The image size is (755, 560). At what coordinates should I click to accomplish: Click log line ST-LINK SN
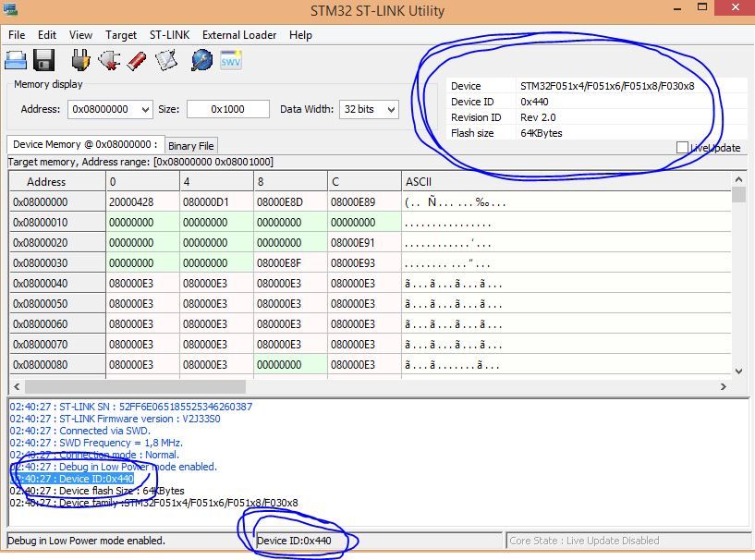[131, 407]
